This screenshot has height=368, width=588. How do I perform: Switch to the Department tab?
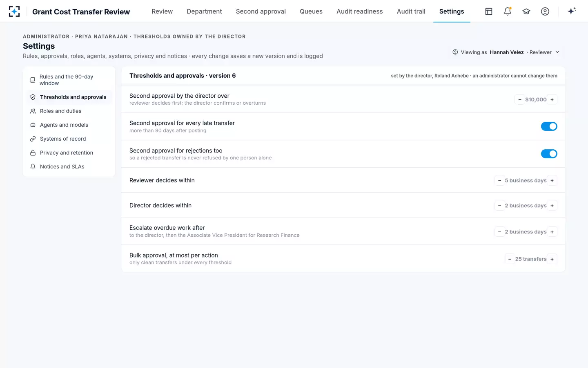pyautogui.click(x=204, y=11)
